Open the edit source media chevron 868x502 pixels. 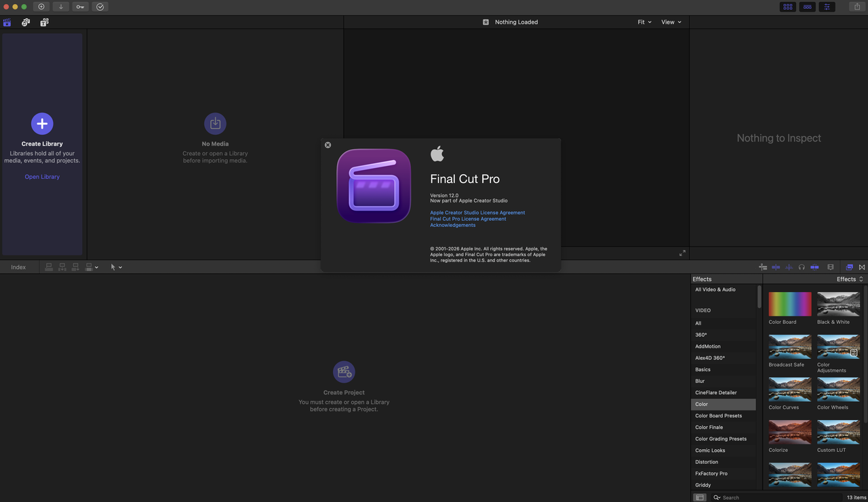(x=97, y=268)
